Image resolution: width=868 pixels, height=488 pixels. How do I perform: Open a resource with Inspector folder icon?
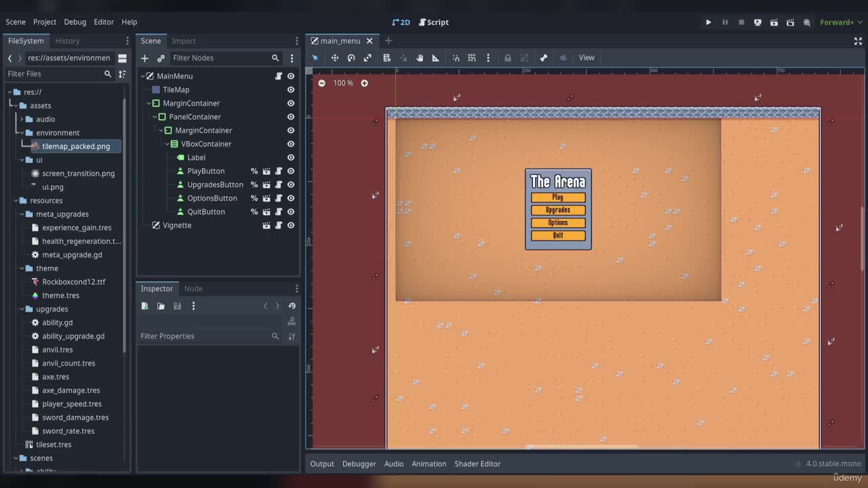[x=161, y=306]
